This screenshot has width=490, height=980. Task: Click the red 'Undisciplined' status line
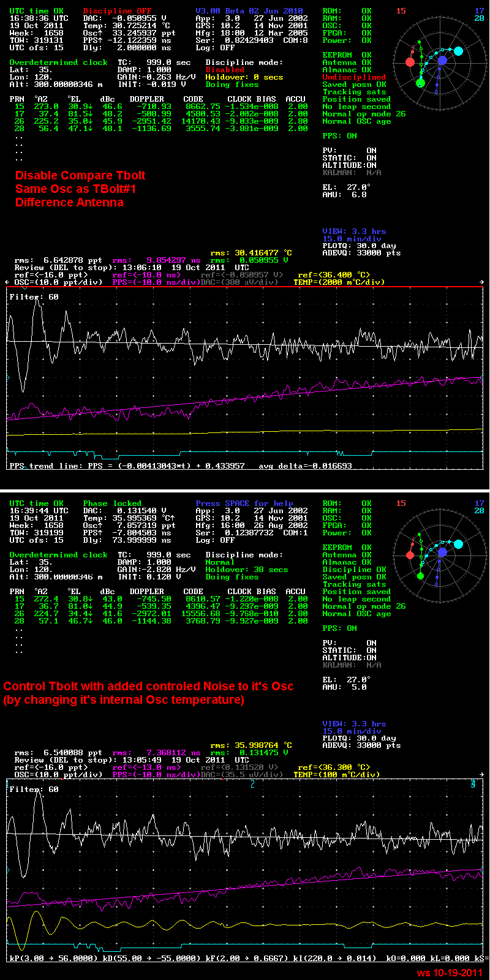coord(355,77)
